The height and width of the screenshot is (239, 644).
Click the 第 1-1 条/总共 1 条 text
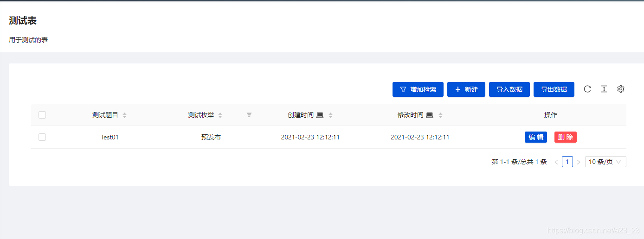point(519,162)
